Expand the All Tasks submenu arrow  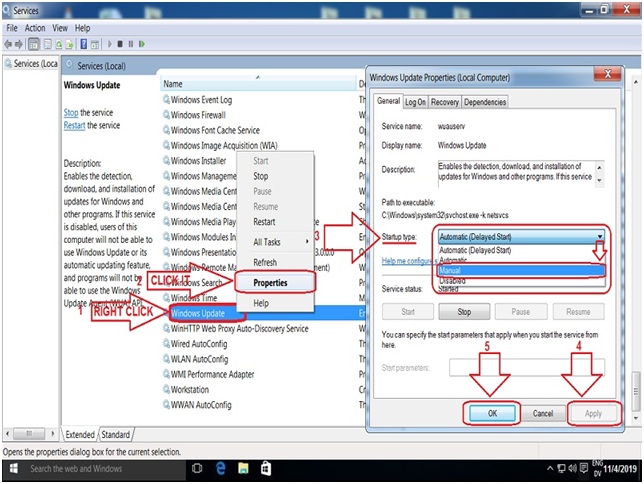(x=307, y=242)
